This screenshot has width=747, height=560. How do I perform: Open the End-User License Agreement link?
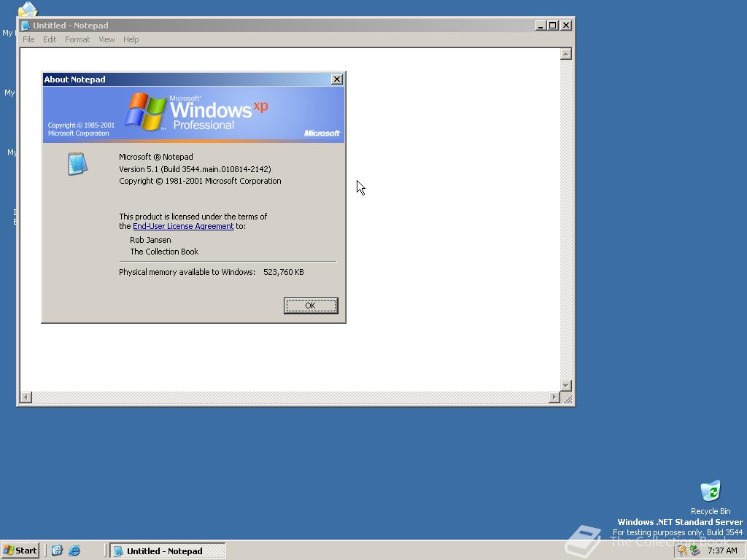[x=183, y=226]
